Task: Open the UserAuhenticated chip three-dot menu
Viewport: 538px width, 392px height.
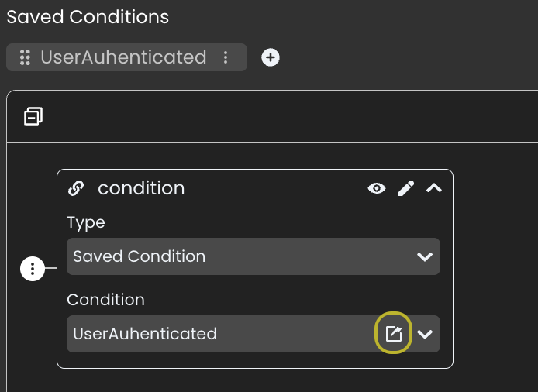Action: [226, 57]
